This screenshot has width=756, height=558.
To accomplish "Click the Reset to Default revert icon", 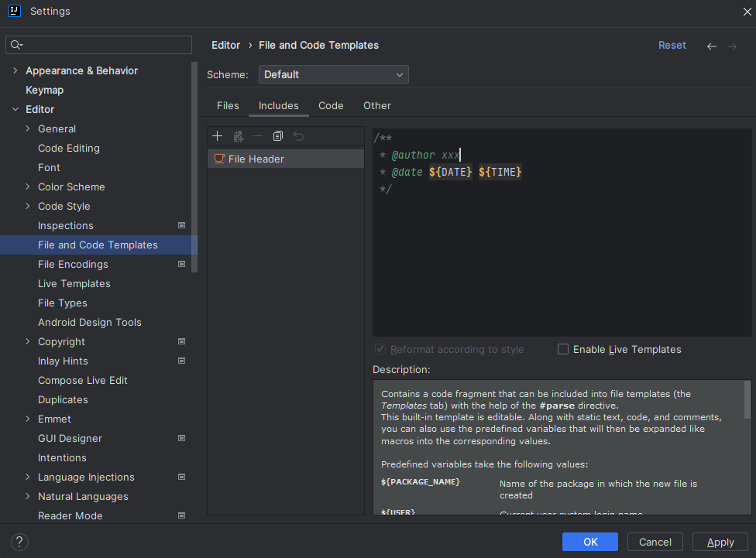I will pyautogui.click(x=298, y=136).
